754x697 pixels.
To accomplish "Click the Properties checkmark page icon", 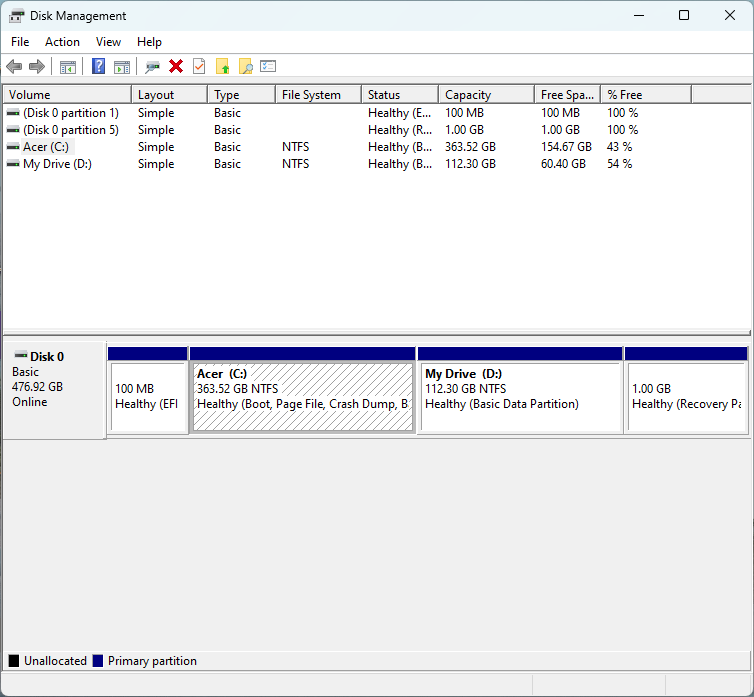I will click(x=199, y=66).
